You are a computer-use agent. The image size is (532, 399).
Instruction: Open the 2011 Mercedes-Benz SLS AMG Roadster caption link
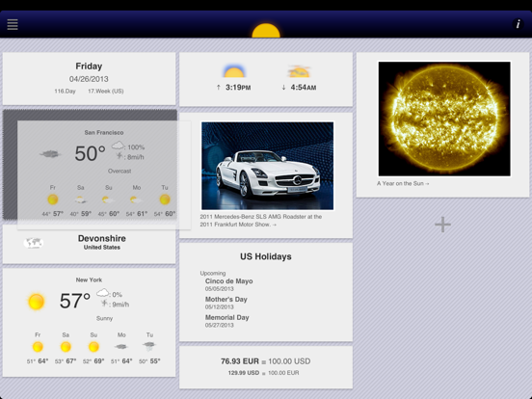260,221
